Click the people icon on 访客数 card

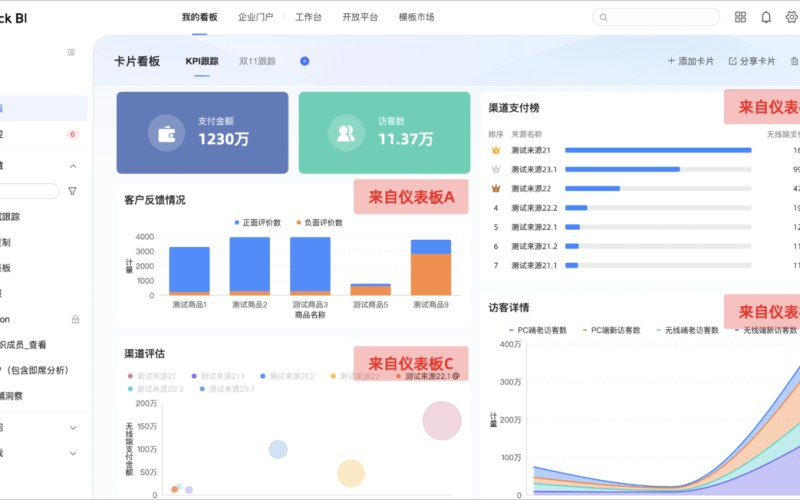[x=346, y=133]
